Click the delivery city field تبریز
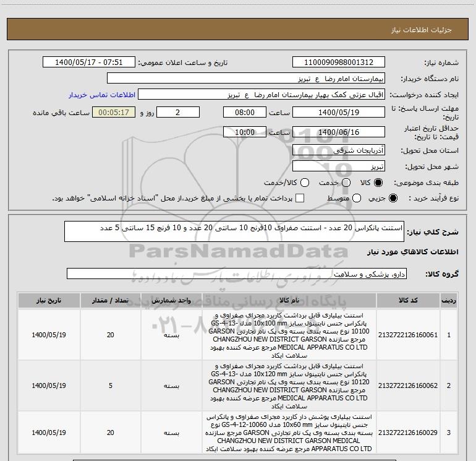Image resolution: width=476 pixels, height=461 pixels. click(x=339, y=166)
